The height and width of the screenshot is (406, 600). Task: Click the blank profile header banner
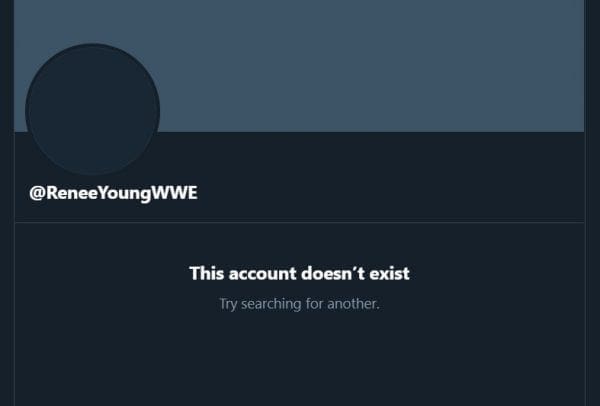(370, 65)
